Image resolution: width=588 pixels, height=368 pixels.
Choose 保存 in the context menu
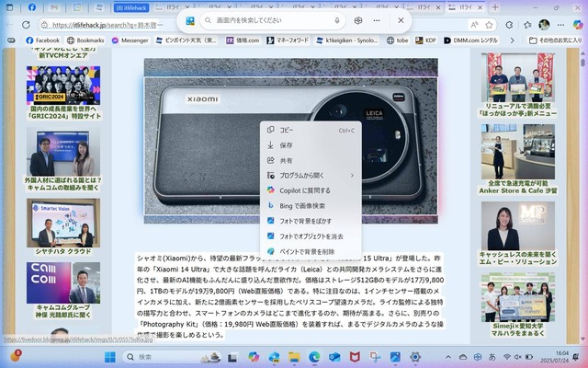pos(311,145)
